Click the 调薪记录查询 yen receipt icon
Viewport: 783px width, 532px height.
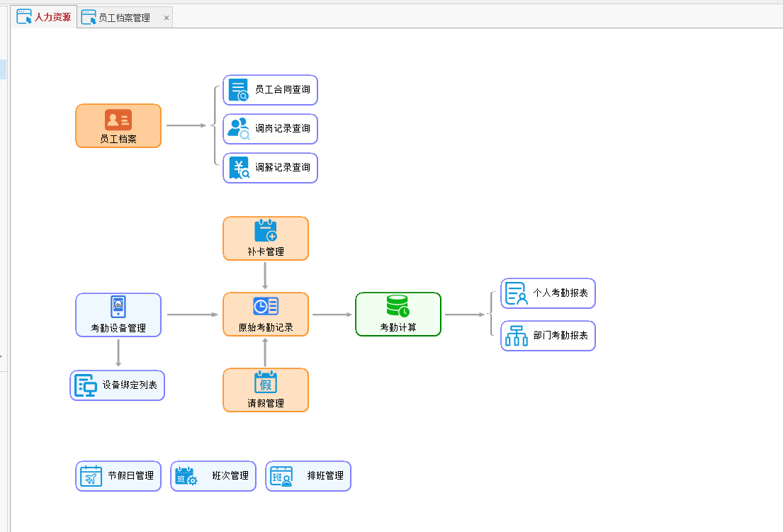(x=239, y=168)
